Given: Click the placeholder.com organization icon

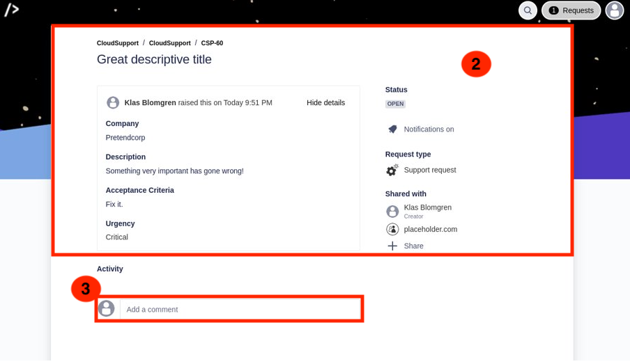Looking at the screenshot, I should point(392,229).
